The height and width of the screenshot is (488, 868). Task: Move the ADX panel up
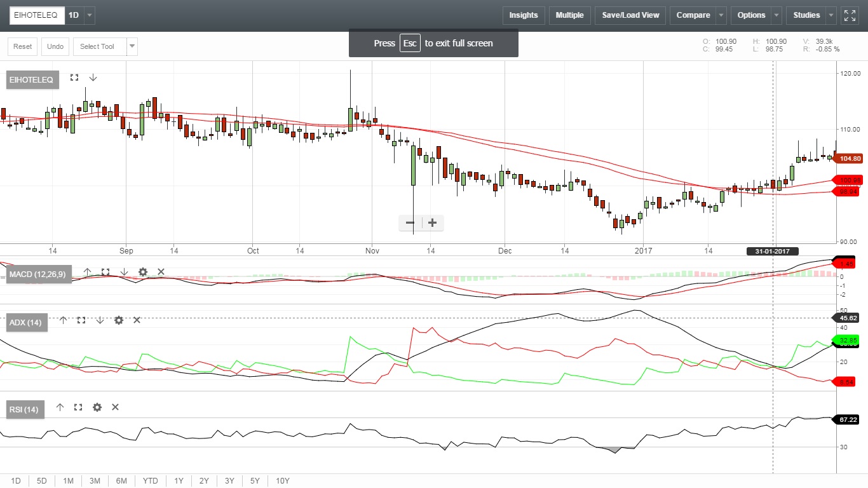tap(63, 320)
